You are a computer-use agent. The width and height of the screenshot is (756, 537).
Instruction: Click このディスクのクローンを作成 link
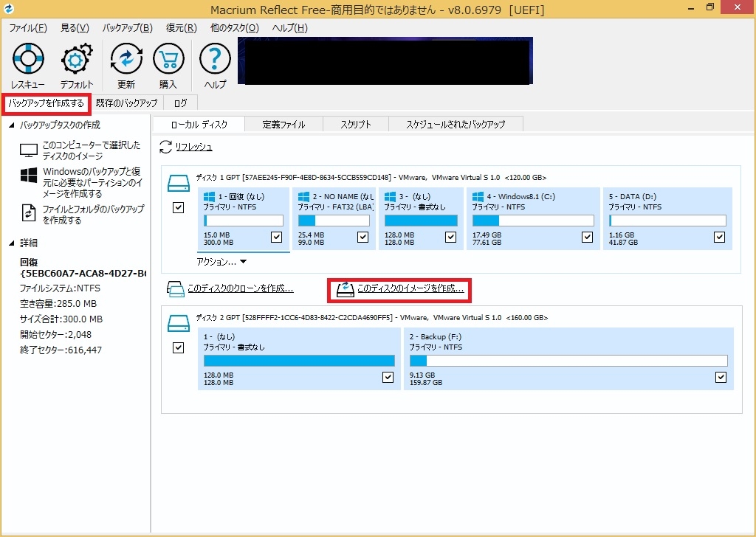click(x=240, y=288)
